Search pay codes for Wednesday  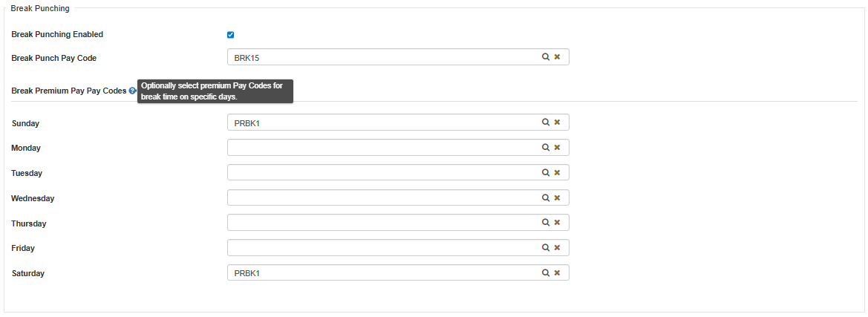pyautogui.click(x=545, y=198)
